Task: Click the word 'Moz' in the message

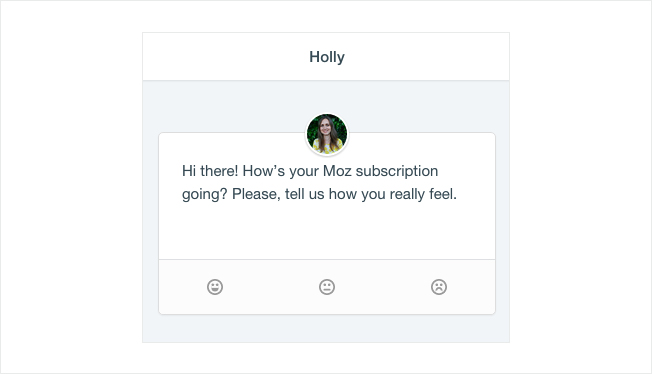Action: pyautogui.click(x=337, y=171)
